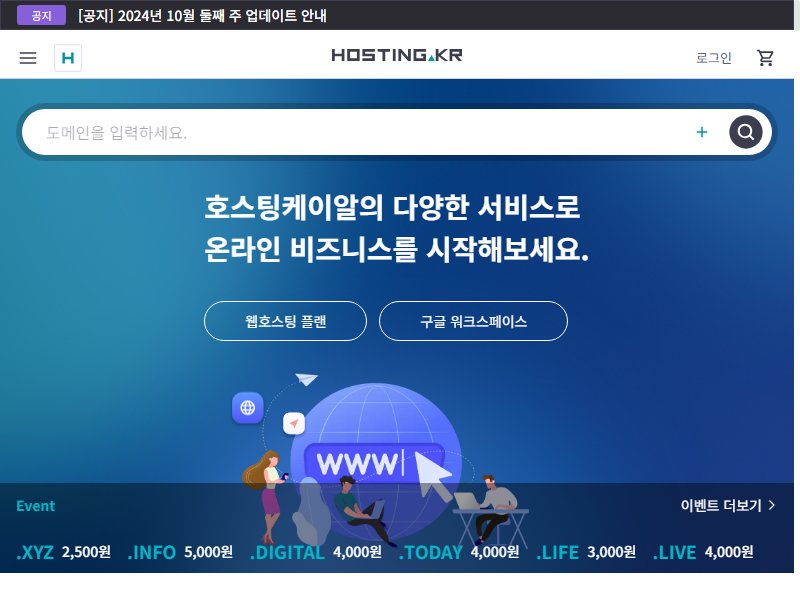This screenshot has height=600, width=800.
Task: Open the hamburger menu
Action: coord(28,58)
